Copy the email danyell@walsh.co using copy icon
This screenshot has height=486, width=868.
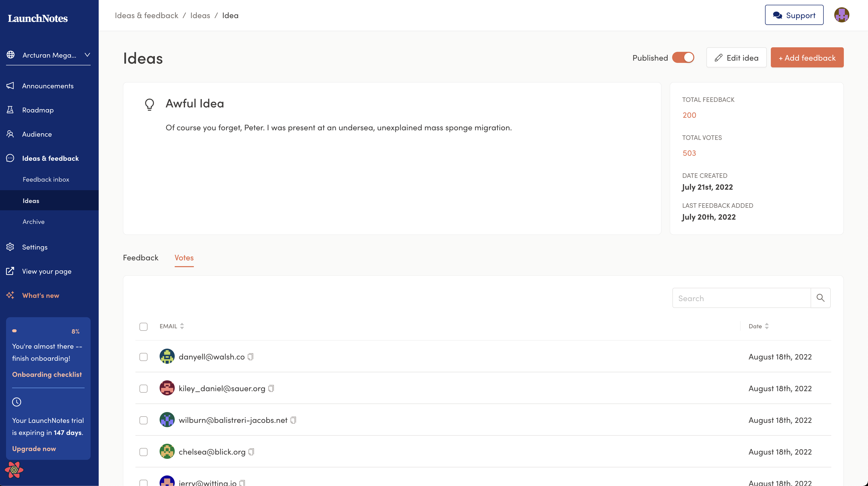[250, 357]
